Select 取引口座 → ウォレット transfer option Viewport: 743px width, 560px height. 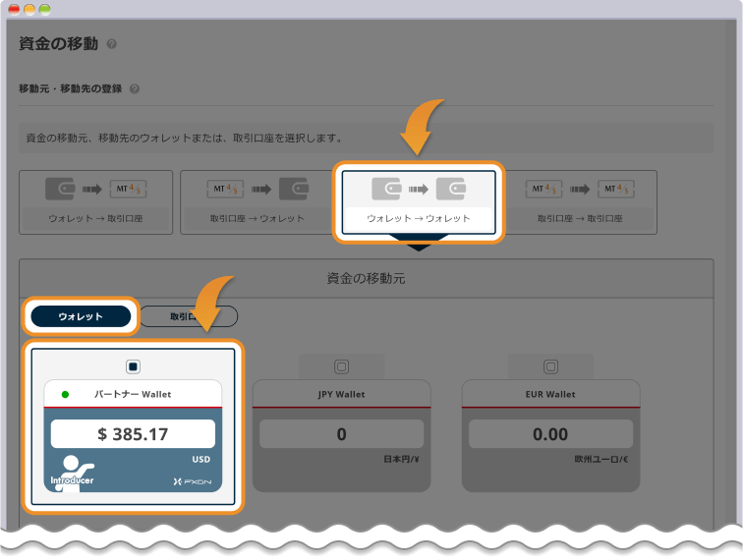point(257,202)
